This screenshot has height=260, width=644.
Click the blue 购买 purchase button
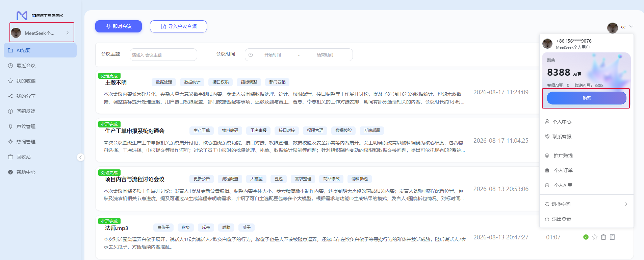[x=587, y=98]
